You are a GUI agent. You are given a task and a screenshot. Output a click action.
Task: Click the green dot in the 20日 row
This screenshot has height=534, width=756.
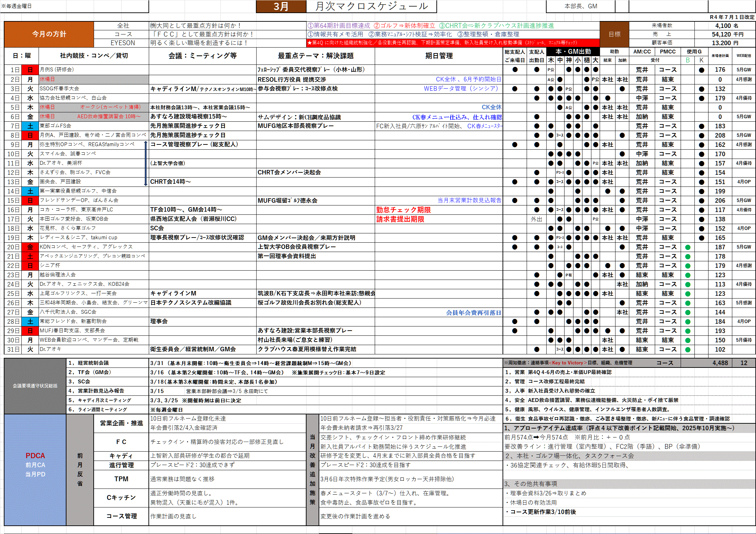[687, 247]
